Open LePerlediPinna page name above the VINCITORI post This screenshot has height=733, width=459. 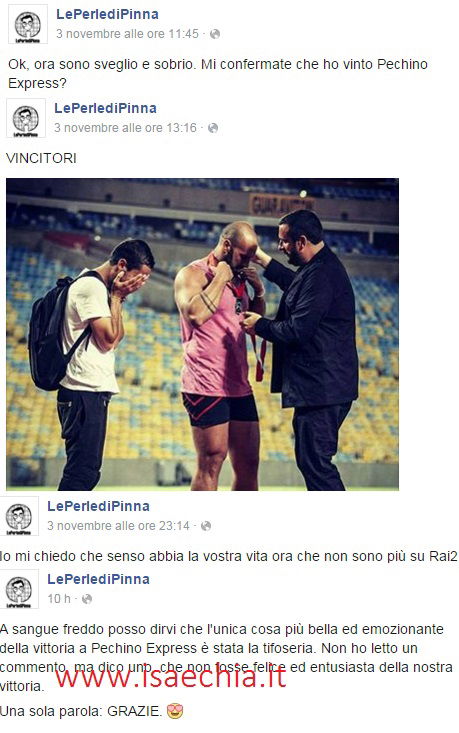(x=105, y=108)
